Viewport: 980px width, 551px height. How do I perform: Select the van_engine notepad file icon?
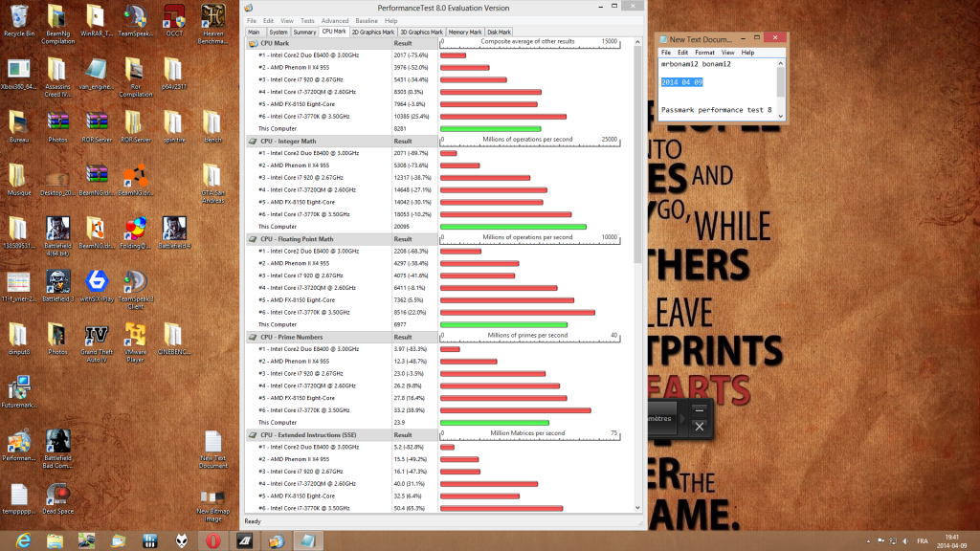click(97, 75)
